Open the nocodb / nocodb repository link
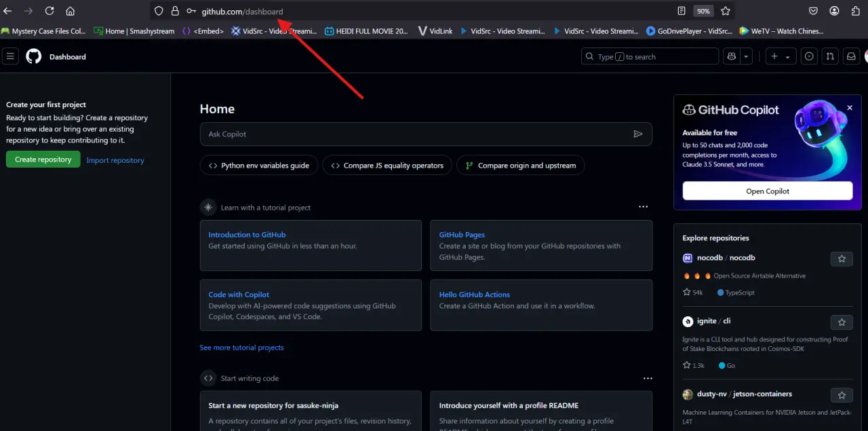The width and height of the screenshot is (868, 431). (x=726, y=258)
